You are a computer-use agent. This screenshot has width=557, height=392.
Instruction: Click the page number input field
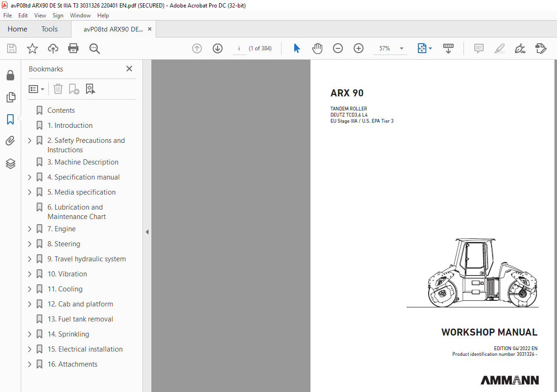coord(239,48)
